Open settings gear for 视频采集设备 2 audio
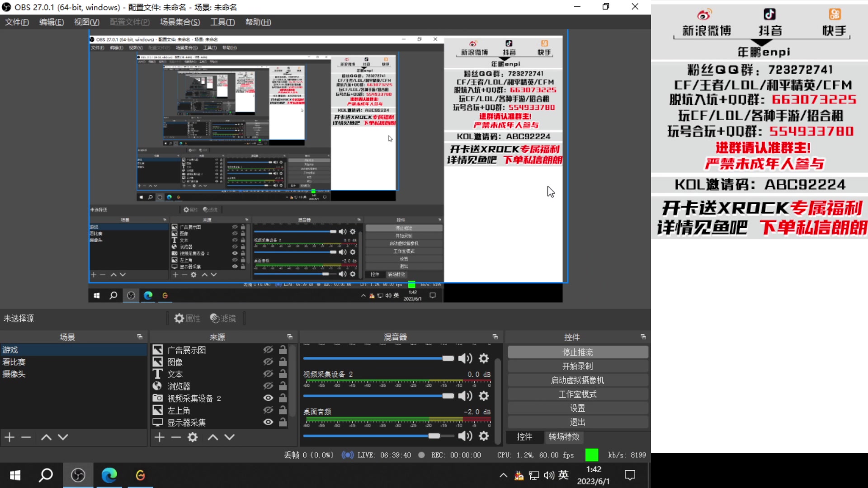The height and width of the screenshot is (488, 868). 484,396
